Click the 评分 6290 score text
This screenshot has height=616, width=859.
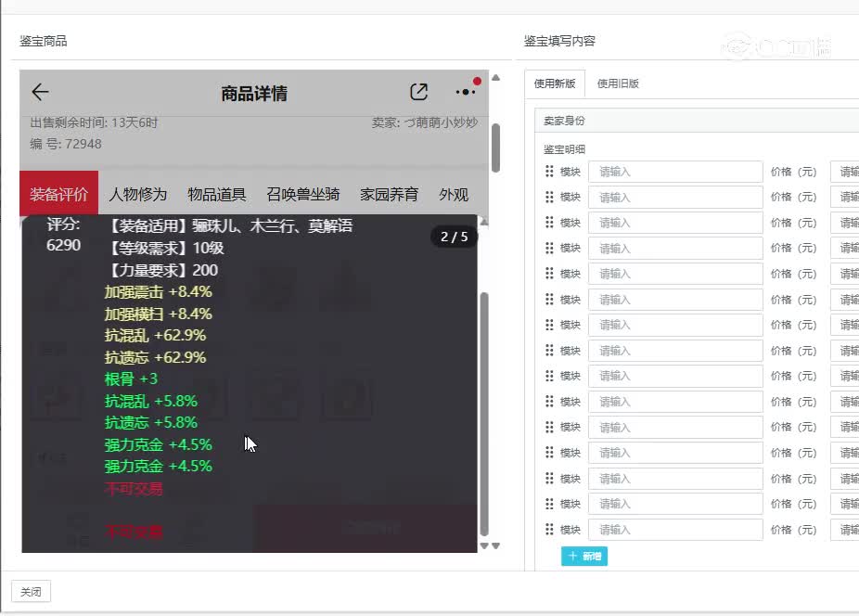click(64, 235)
